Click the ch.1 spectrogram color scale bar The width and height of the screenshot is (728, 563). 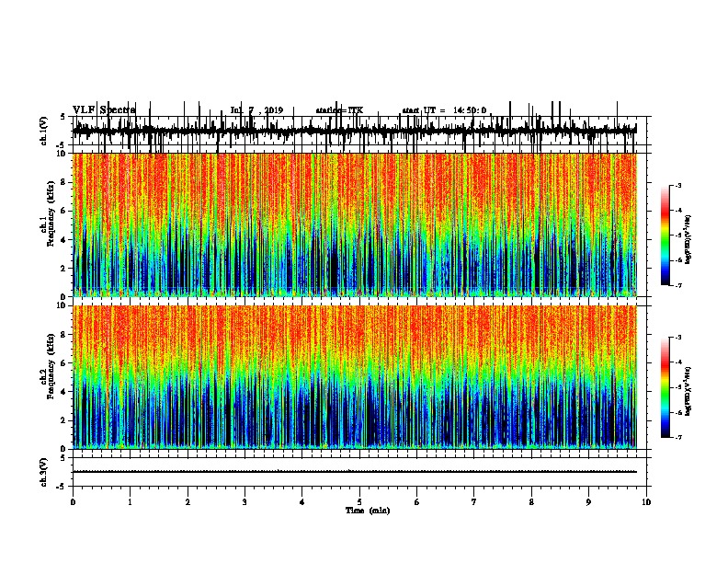click(665, 236)
